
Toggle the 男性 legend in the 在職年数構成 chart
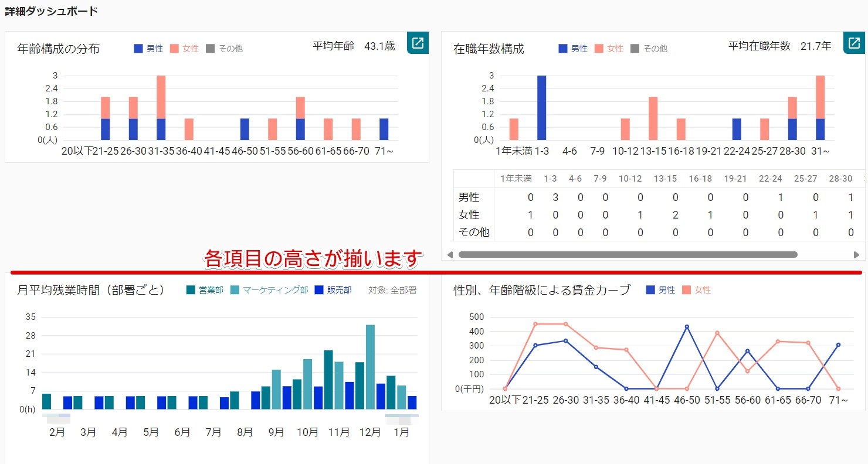[573, 49]
